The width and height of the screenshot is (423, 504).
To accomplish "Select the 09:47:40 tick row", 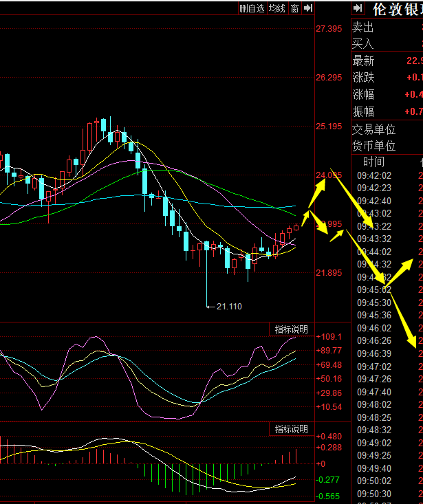I will point(389,392).
